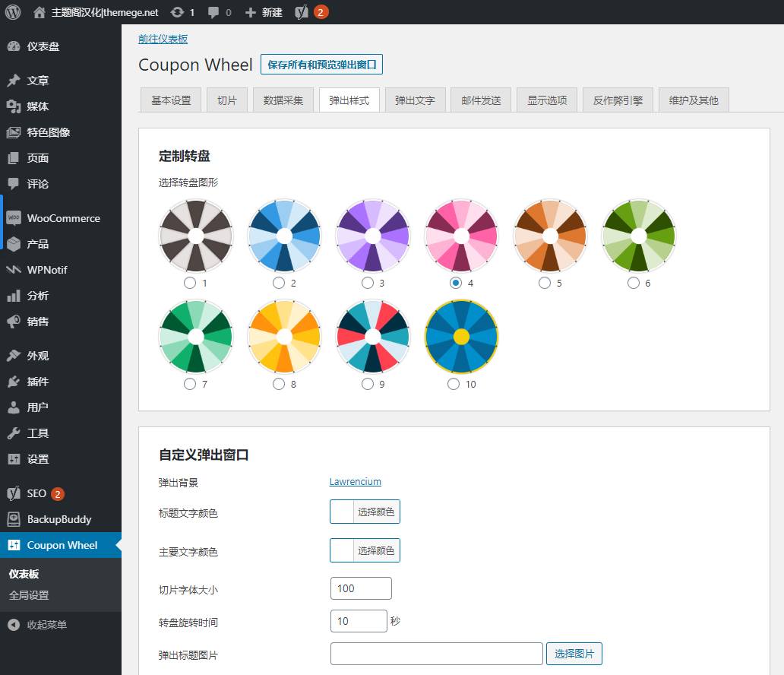
Task: Click the 产品 box icon
Action: (14, 244)
